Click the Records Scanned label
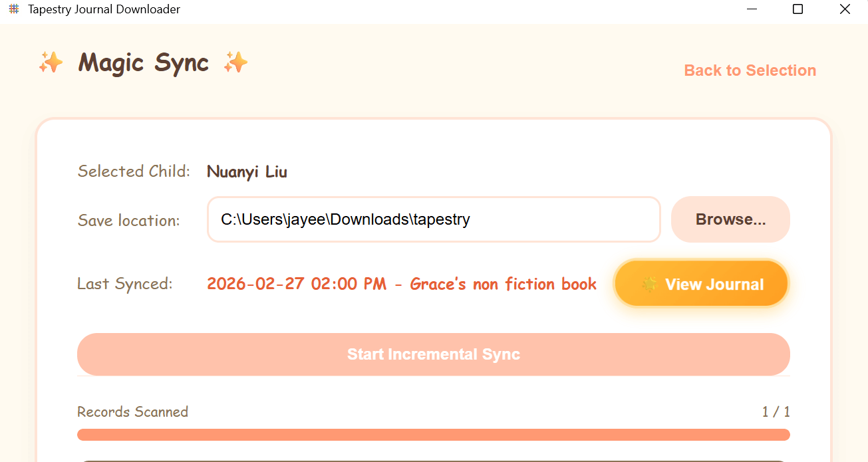 click(132, 411)
